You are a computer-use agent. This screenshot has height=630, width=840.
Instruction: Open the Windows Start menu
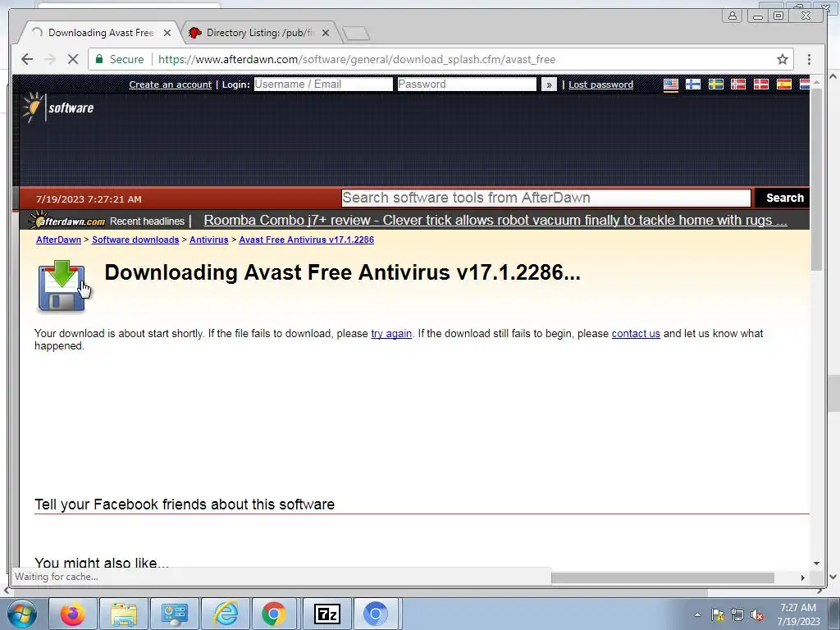(21, 614)
